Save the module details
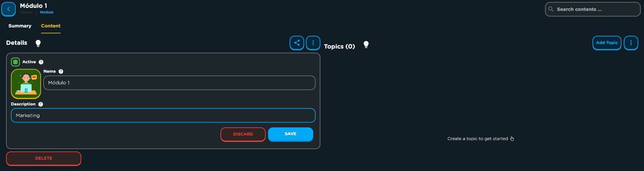This screenshot has width=644, height=171. point(290,134)
